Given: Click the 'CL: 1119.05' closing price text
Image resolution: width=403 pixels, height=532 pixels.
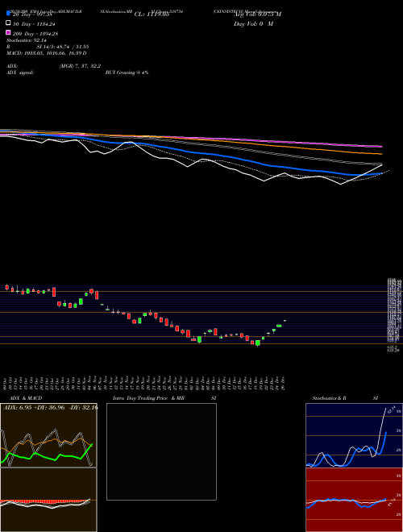Looking at the screenshot, I should (152, 15).
